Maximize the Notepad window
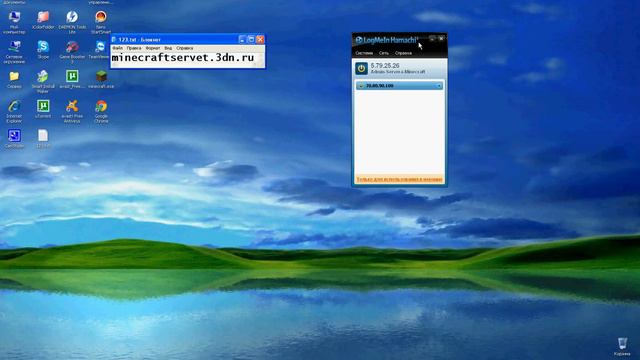Image resolution: width=640 pixels, height=360 pixels. coord(251,40)
